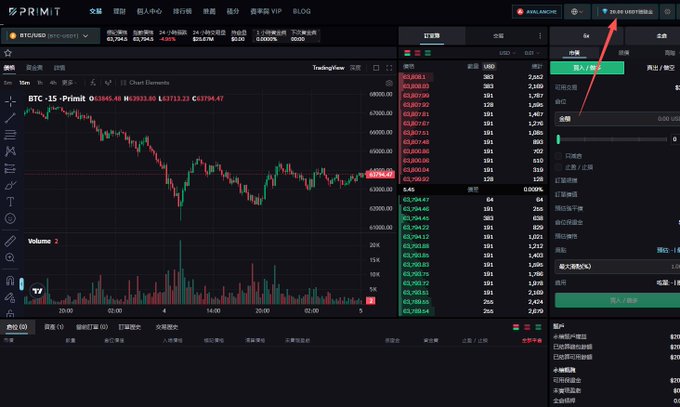Click the red close-all-positions link
680x407 pixels.
pos(532,341)
